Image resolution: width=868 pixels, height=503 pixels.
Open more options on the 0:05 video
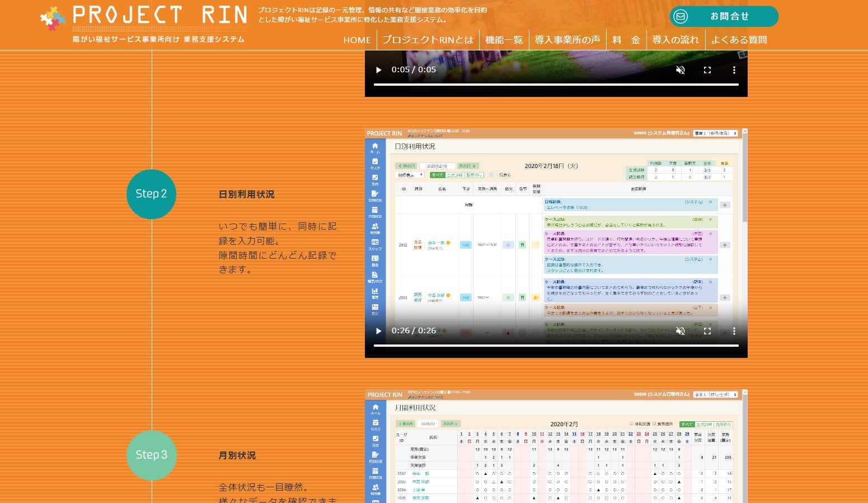(734, 70)
